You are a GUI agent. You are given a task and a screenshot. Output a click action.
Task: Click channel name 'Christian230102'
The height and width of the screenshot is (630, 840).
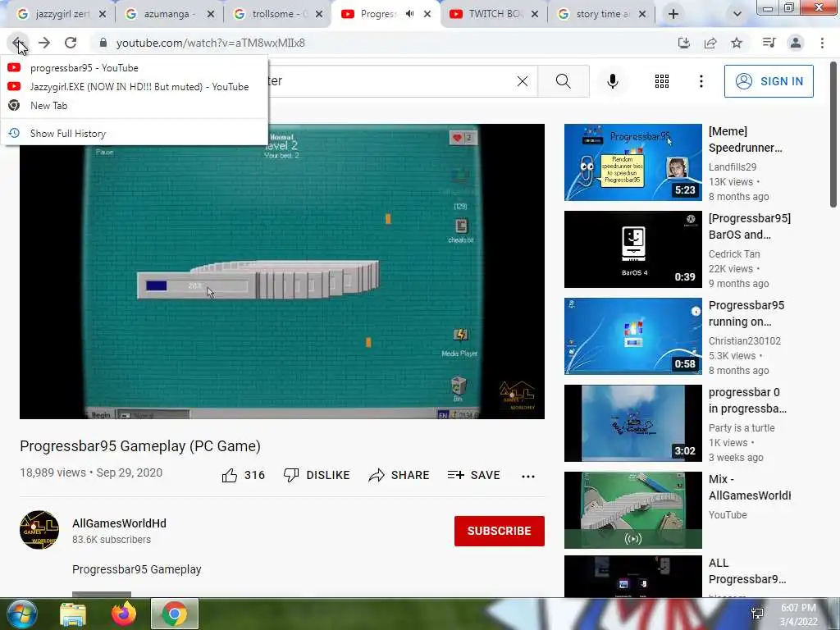coord(745,340)
